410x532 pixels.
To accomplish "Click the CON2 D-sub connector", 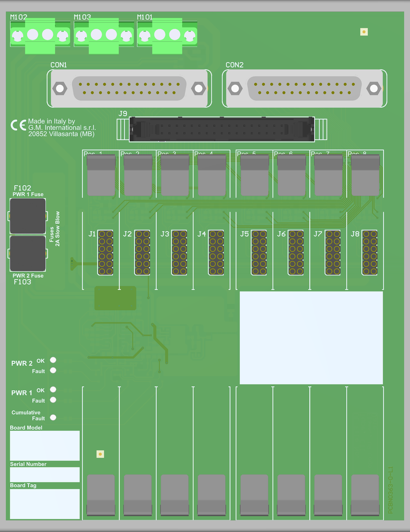I will click(x=304, y=88).
